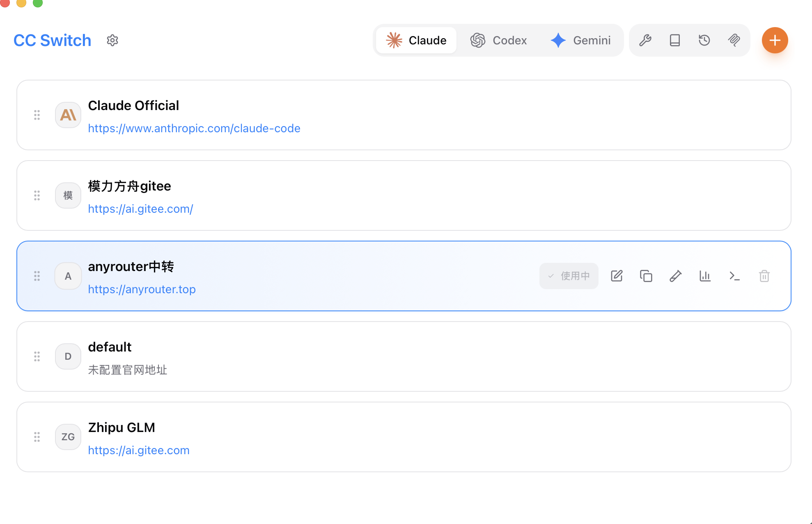Image resolution: width=812 pixels, height=524 pixels.
Task: Open the ai.gitee.com link under Zhipu GLM
Action: click(x=139, y=450)
